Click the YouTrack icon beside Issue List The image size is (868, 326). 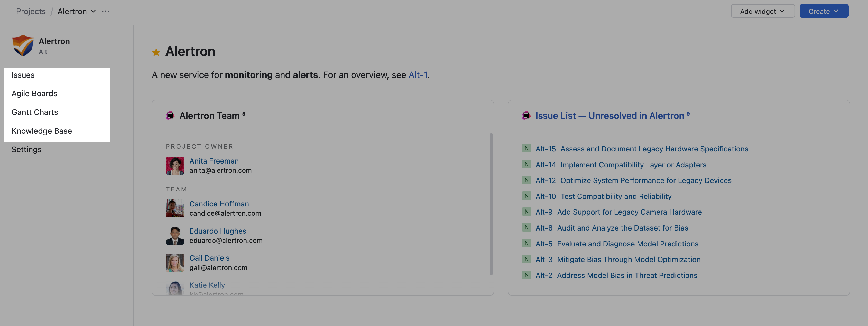tap(526, 116)
